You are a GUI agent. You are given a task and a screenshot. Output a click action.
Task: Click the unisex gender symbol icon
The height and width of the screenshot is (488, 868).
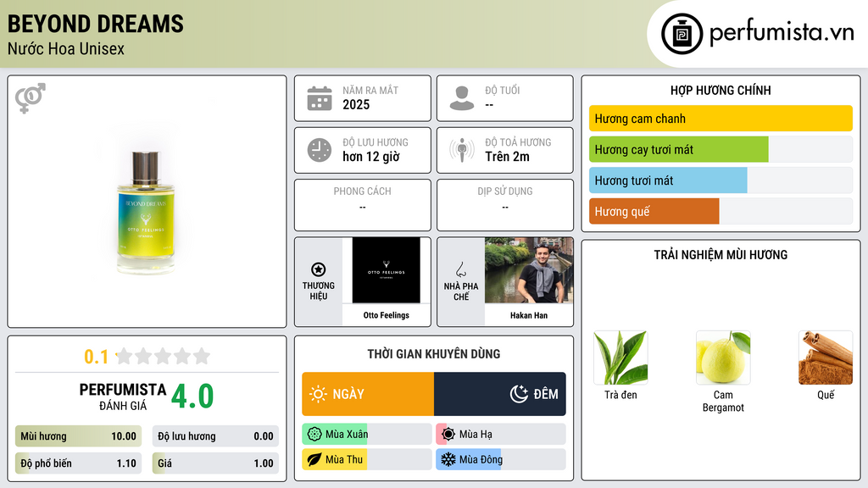(x=30, y=98)
